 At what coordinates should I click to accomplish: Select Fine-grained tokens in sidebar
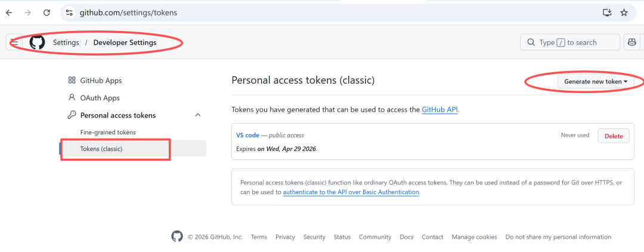pos(108,132)
